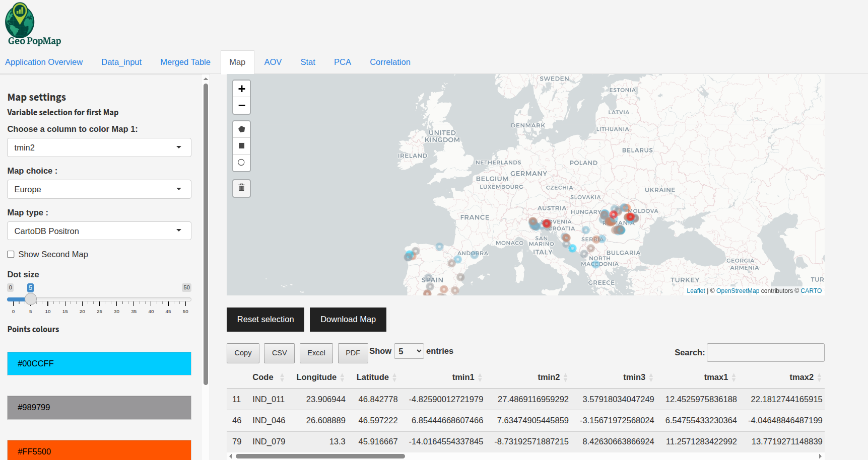Toggle the Show Second Map checkbox

coord(11,254)
